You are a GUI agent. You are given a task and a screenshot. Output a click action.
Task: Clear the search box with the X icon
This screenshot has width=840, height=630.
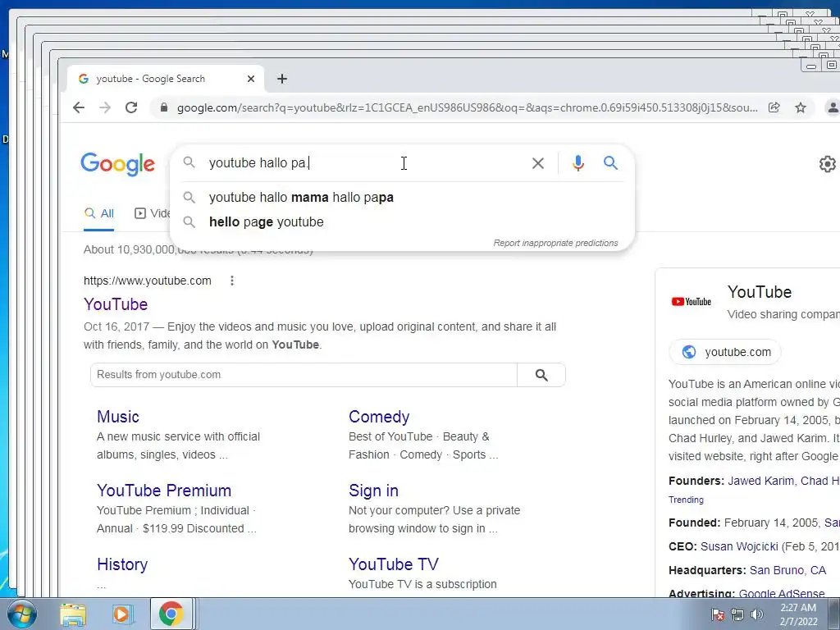tap(538, 163)
